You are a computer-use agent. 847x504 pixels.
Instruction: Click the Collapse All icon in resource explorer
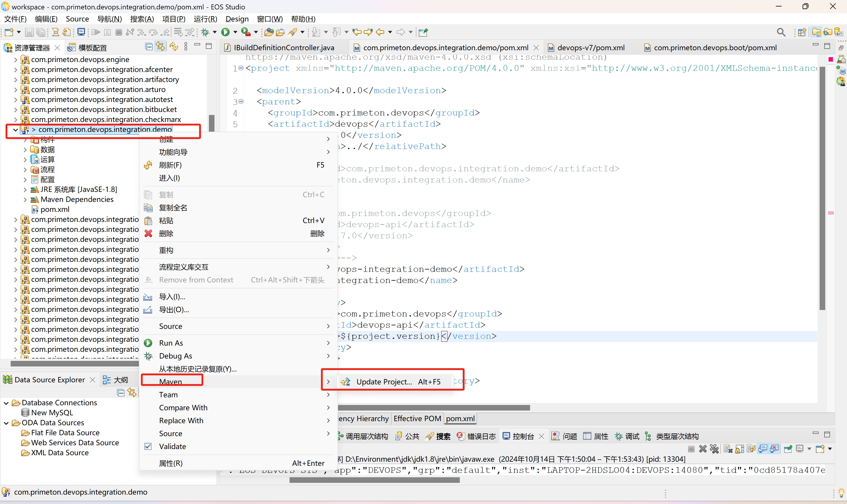149,47
